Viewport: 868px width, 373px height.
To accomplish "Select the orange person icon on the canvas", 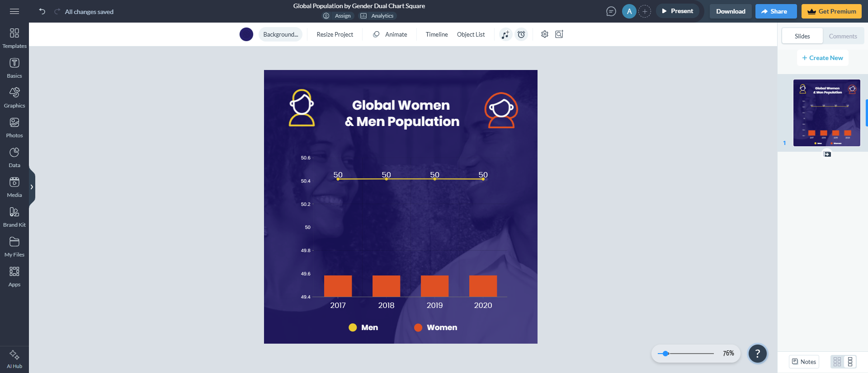I will point(501,110).
